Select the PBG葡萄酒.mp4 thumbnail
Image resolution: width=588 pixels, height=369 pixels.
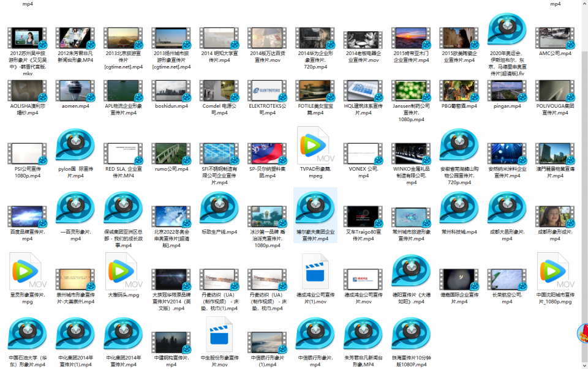pyautogui.click(x=459, y=91)
